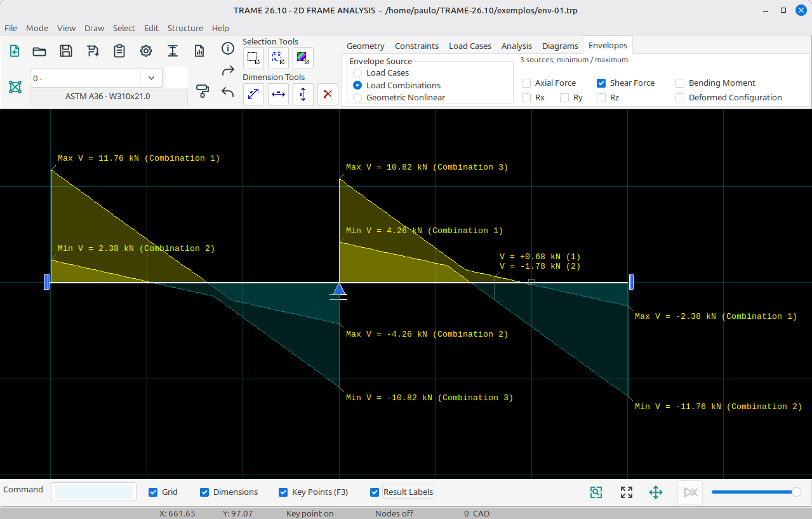Toggle the Result Labels checkbox

click(375, 492)
